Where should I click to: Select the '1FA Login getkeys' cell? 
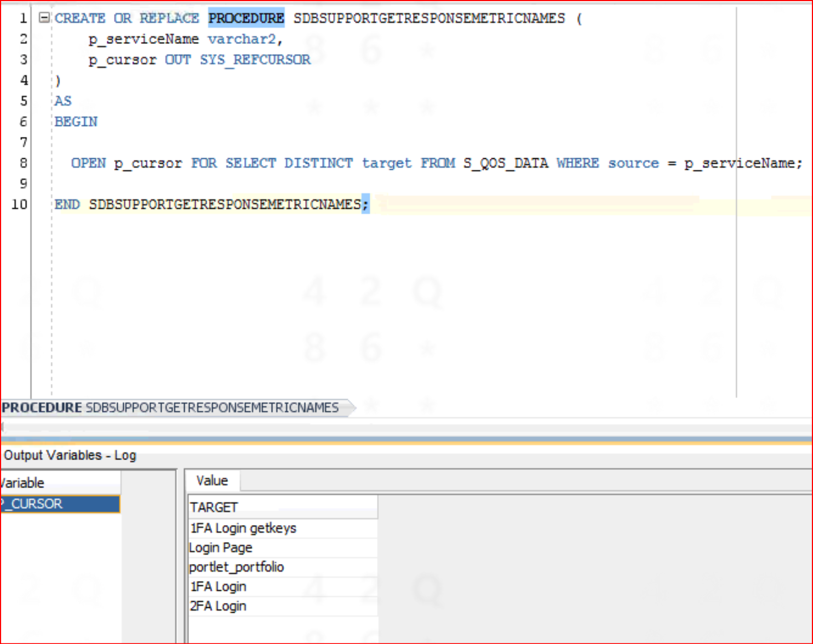[283, 528]
